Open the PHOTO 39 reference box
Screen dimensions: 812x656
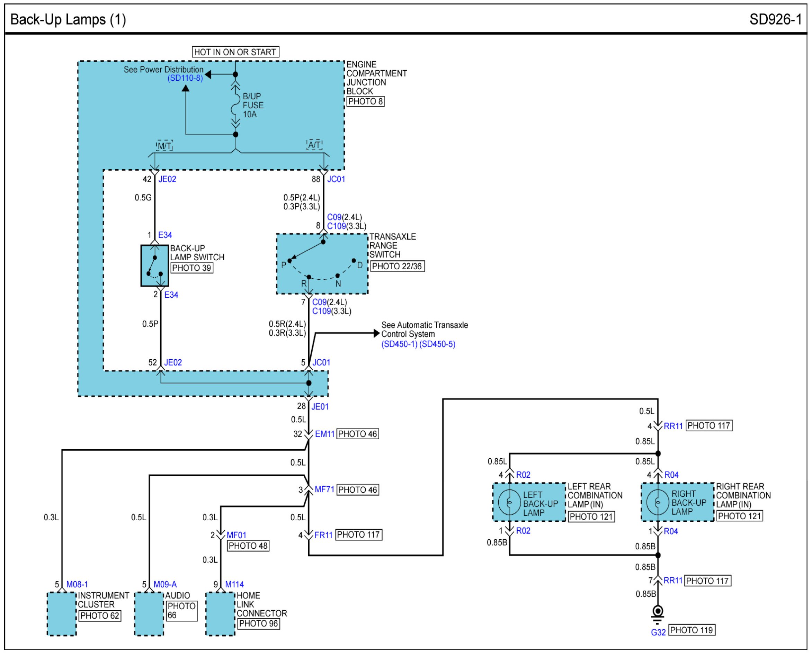tap(191, 268)
